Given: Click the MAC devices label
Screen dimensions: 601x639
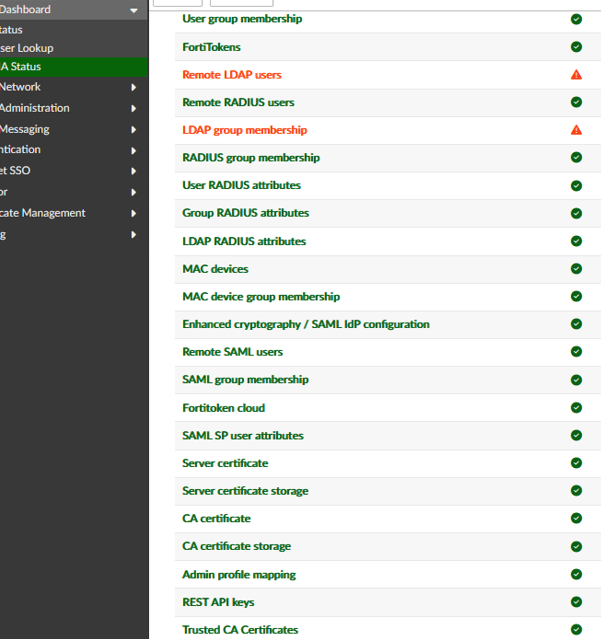Looking at the screenshot, I should 215,269.
